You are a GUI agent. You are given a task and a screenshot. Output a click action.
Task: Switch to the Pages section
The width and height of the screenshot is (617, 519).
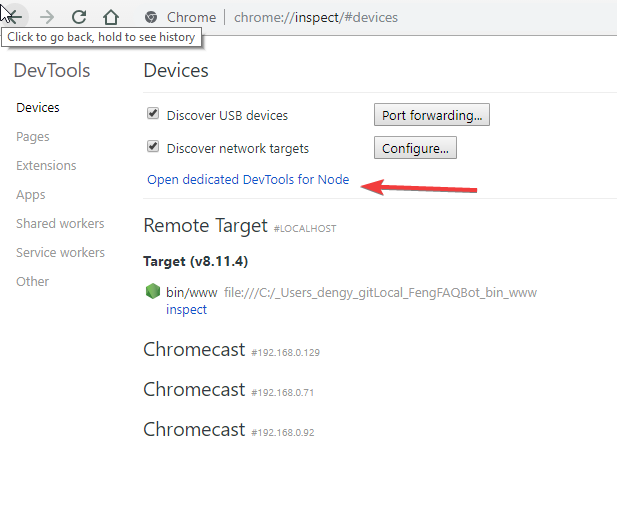[x=33, y=137]
